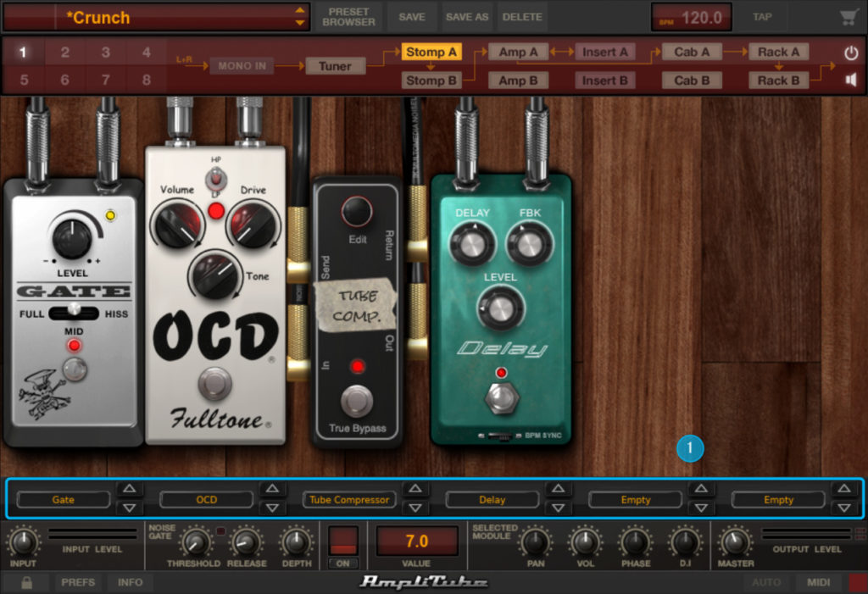Click the speaker mute icon

851,80
